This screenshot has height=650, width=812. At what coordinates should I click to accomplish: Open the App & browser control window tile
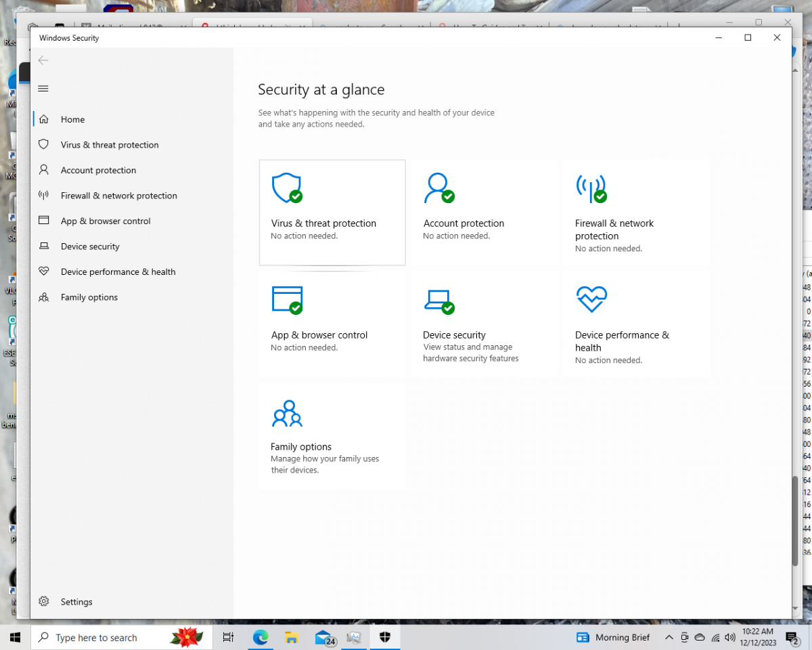(332, 324)
